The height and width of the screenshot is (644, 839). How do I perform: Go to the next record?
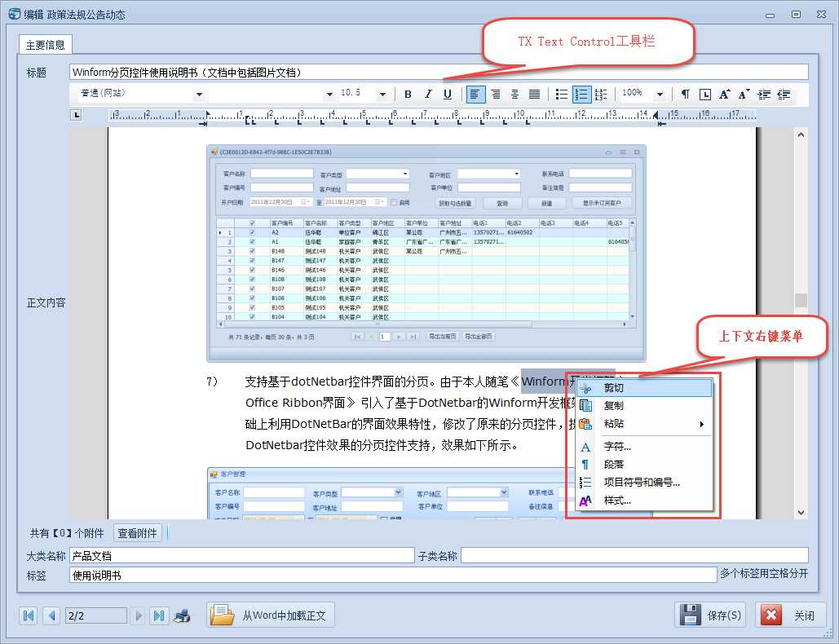coord(138,615)
